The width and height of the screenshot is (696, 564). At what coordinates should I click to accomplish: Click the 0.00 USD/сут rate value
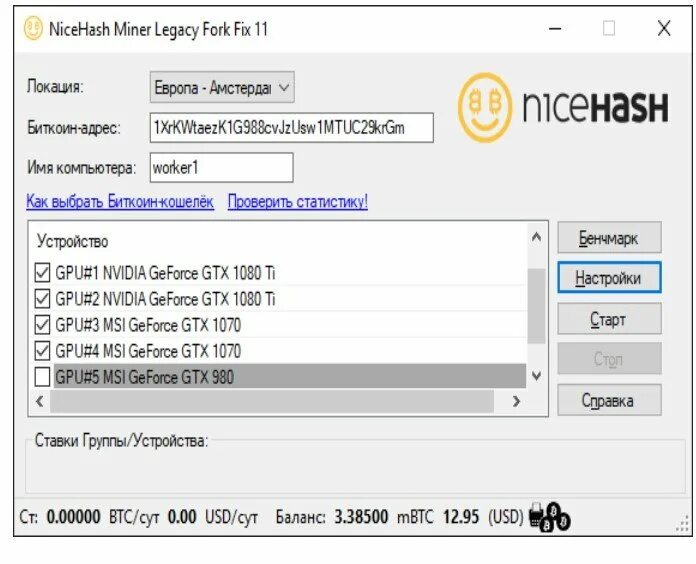tap(213, 517)
